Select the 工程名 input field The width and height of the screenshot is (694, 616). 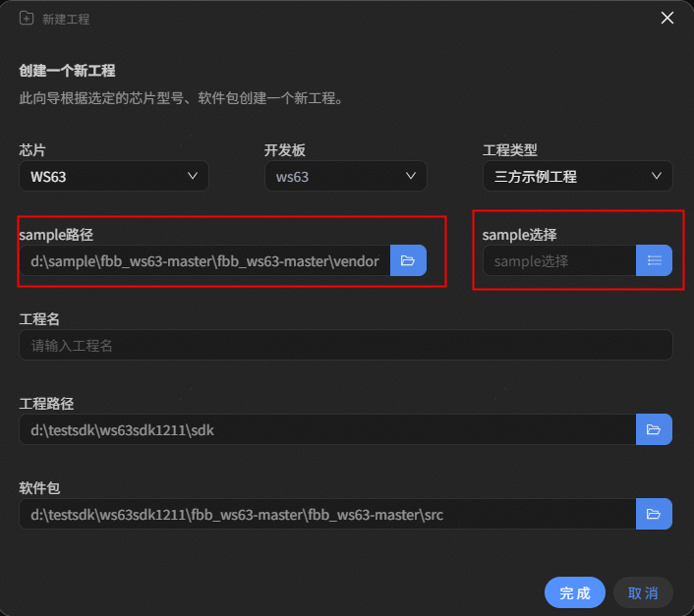345,345
